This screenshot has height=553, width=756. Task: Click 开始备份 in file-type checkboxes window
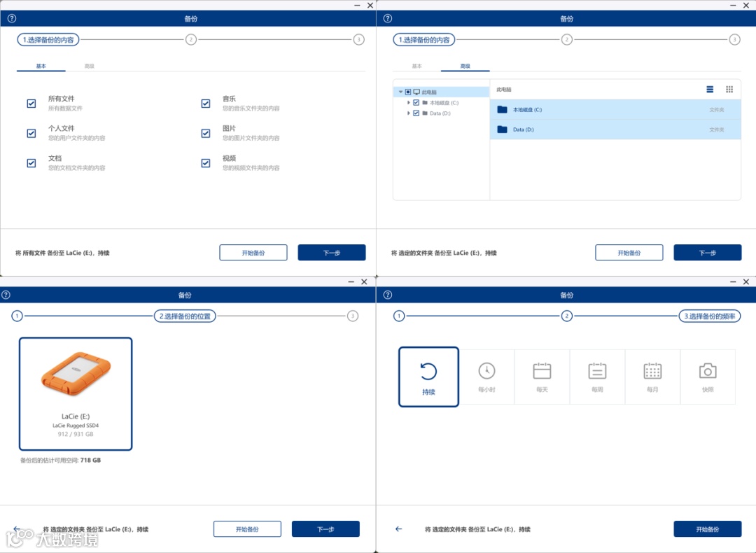point(253,253)
